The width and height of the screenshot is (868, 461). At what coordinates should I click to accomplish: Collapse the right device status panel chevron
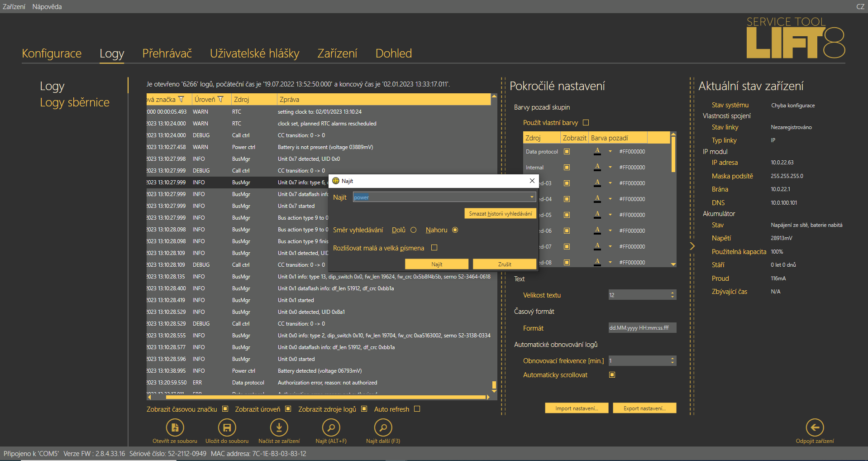coord(692,246)
